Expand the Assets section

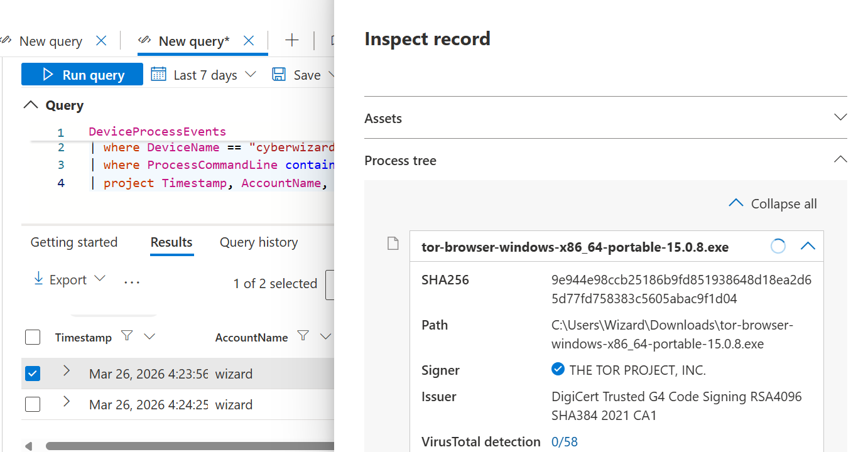coord(840,118)
